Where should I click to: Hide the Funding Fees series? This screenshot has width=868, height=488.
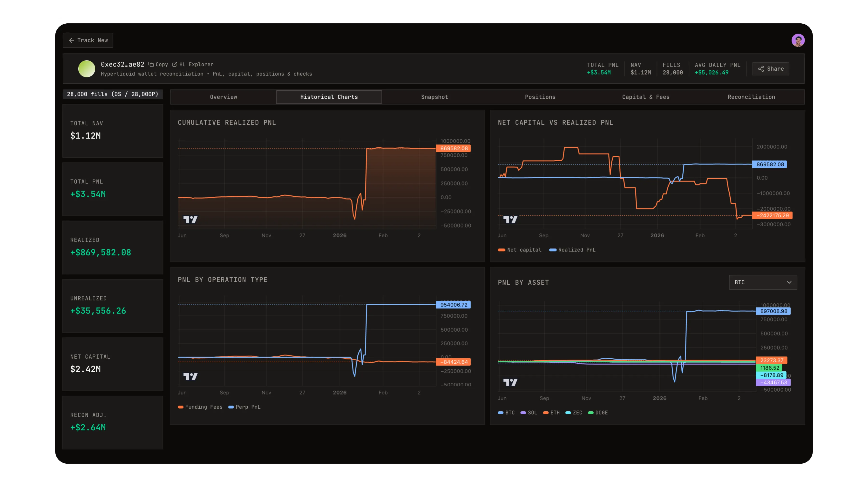200,407
